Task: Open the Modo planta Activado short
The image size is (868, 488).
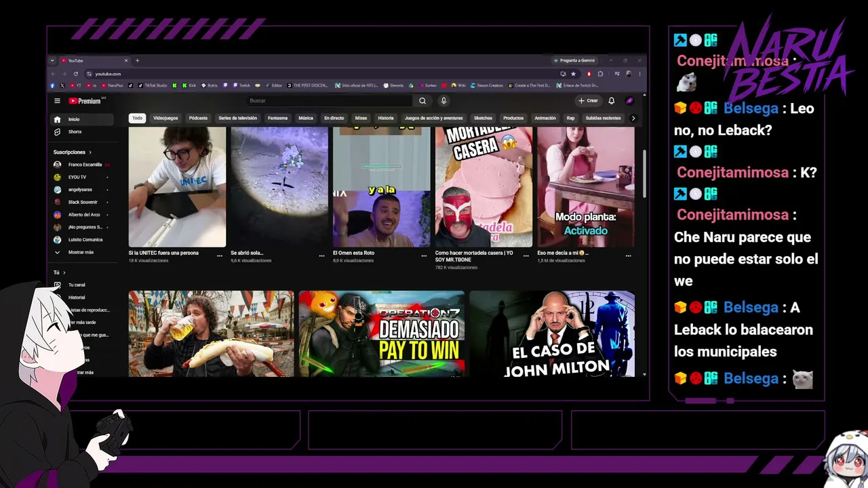Action: pos(586,187)
